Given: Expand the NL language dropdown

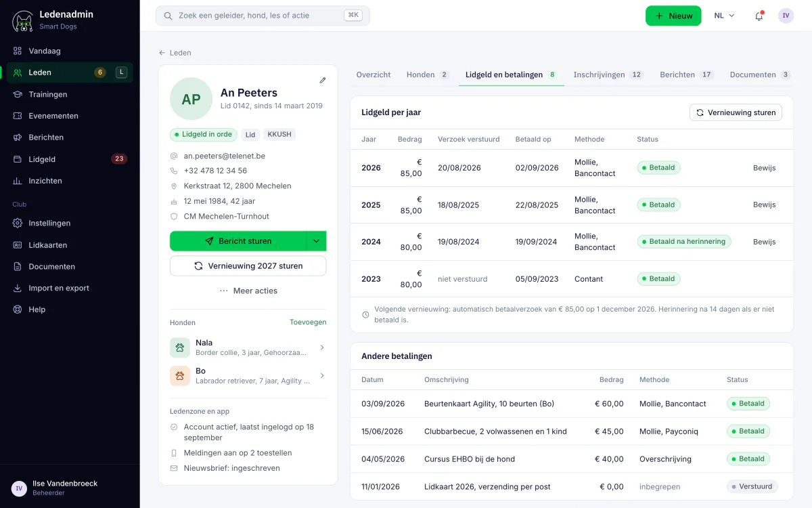Looking at the screenshot, I should tap(724, 16).
